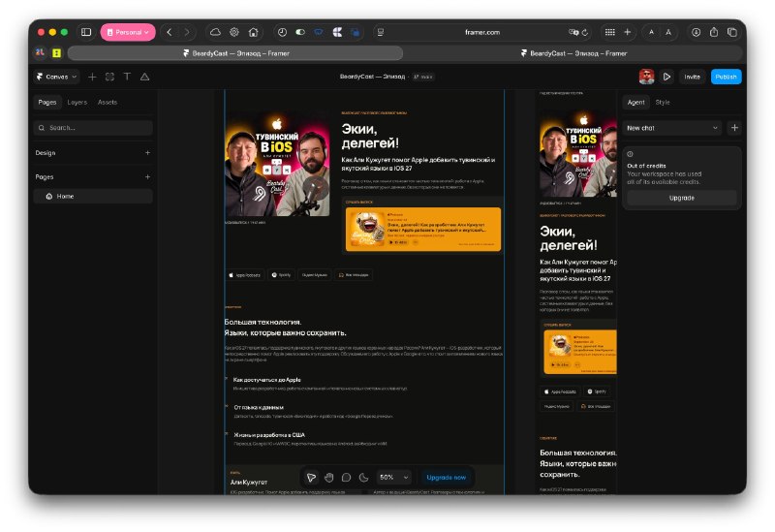
Task: Click the Upgrade button in credits card
Action: point(682,198)
